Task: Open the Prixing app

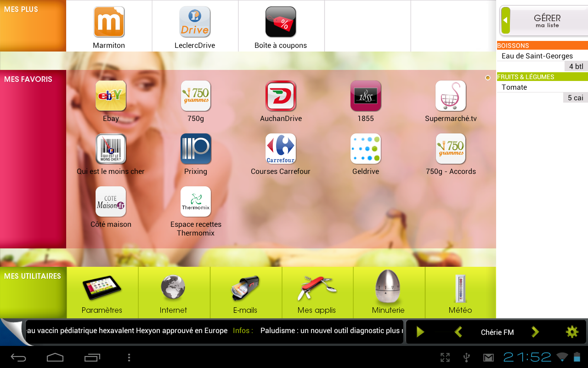Action: pos(196,149)
